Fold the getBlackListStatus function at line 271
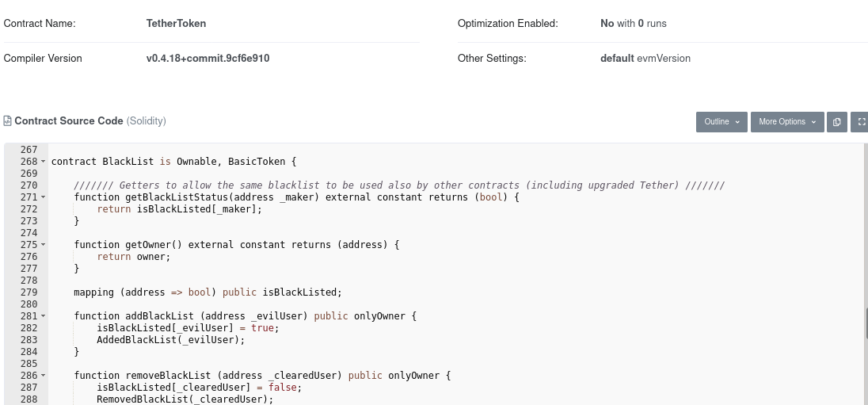The height and width of the screenshot is (405, 868). pos(44,197)
